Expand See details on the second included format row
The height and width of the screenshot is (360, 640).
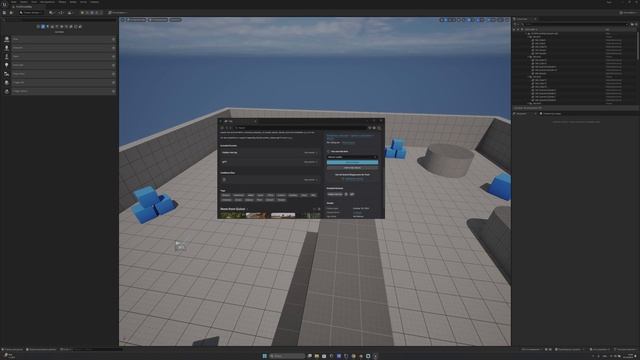[310, 162]
